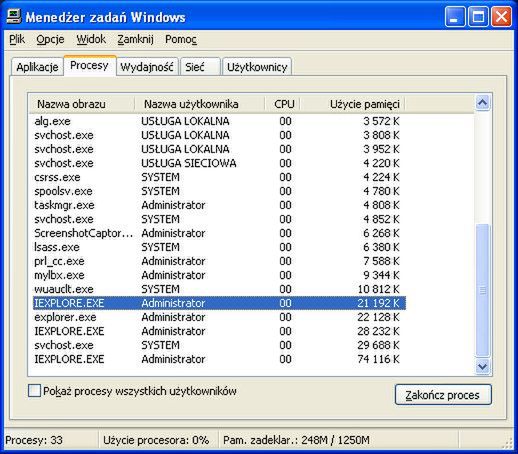
Task: Go to the Użytkownicy tab
Action: pyautogui.click(x=257, y=67)
